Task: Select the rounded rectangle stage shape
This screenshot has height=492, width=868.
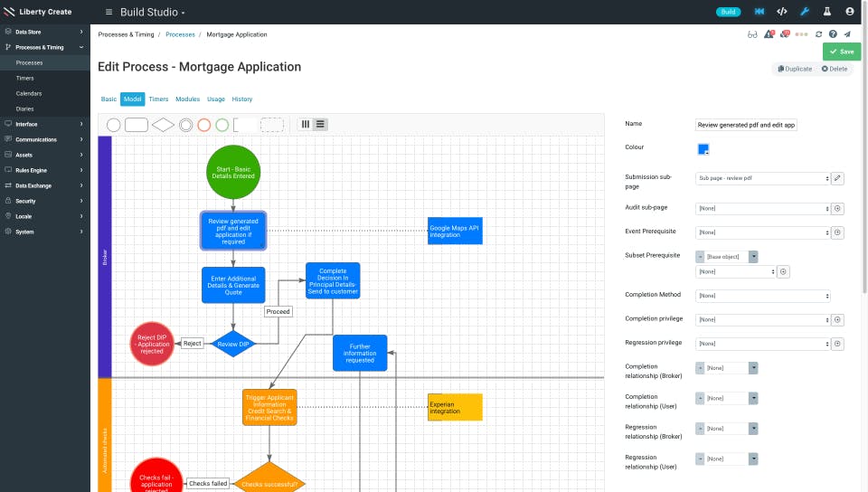Action: [137, 125]
